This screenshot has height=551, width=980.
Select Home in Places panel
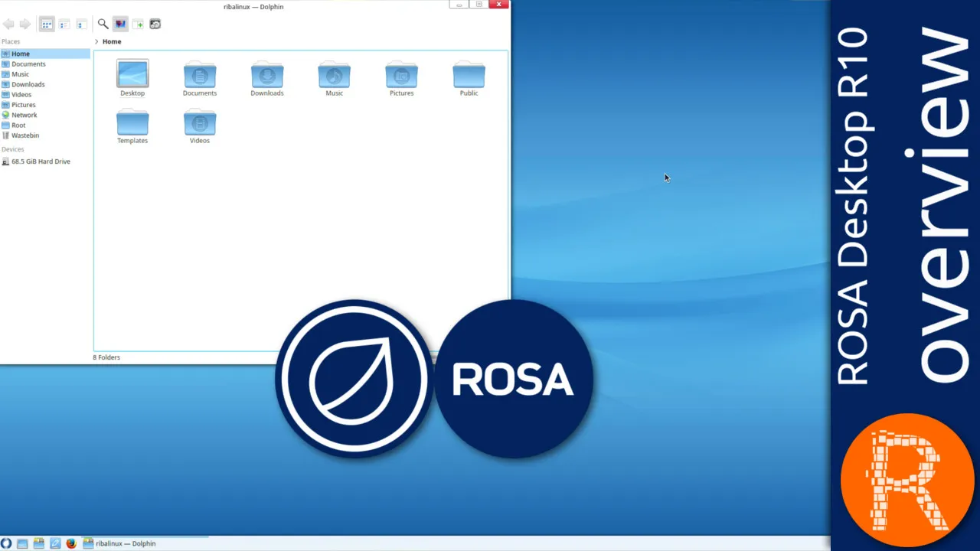point(45,54)
